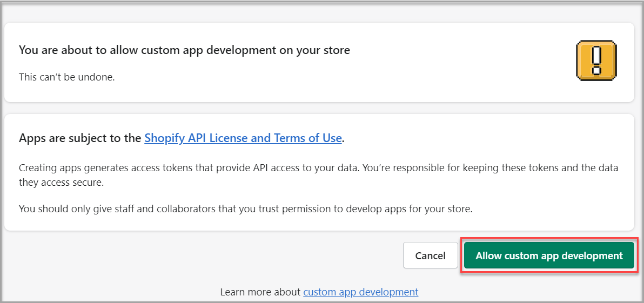
Task: Click the 'You should only give staff' paragraph
Action: 245,208
